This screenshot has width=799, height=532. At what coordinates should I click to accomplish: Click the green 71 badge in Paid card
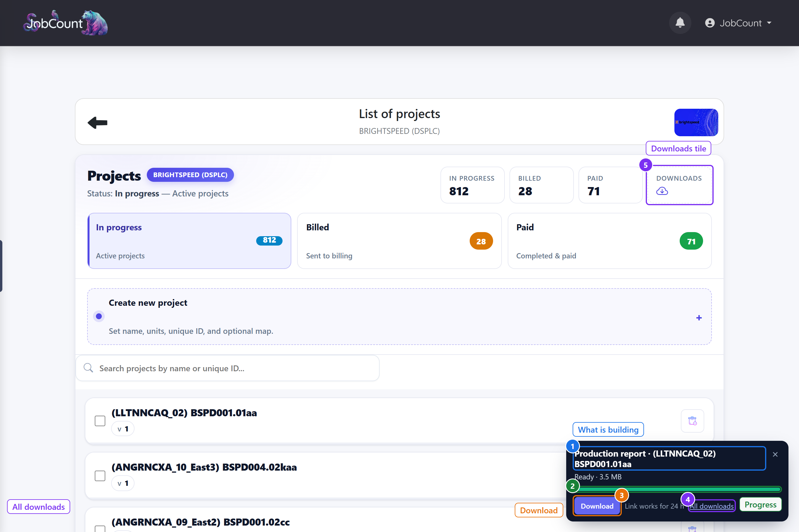pos(691,241)
